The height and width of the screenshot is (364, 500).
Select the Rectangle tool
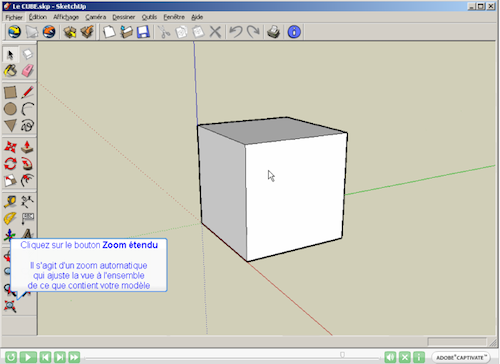pos(10,92)
